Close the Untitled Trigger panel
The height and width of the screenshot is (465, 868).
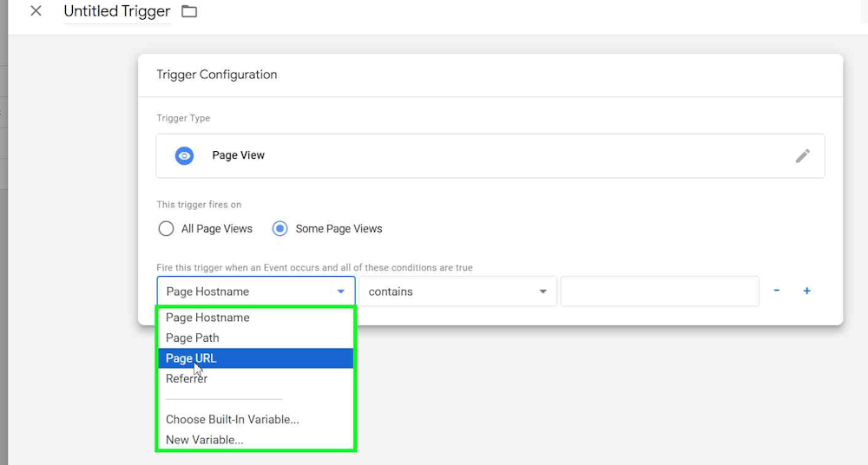tap(36, 11)
